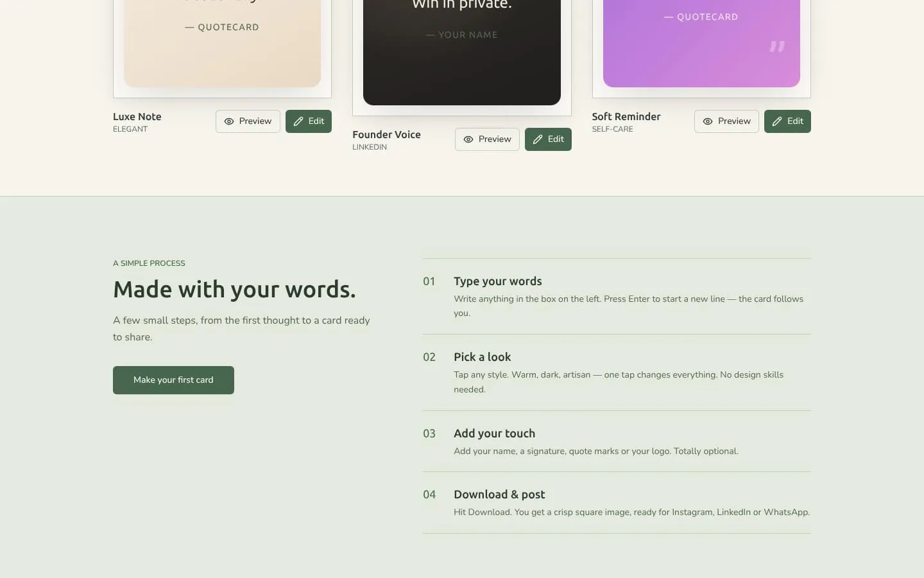This screenshot has height=578, width=924.
Task: Click the step heading Download & post
Action: tap(499, 495)
